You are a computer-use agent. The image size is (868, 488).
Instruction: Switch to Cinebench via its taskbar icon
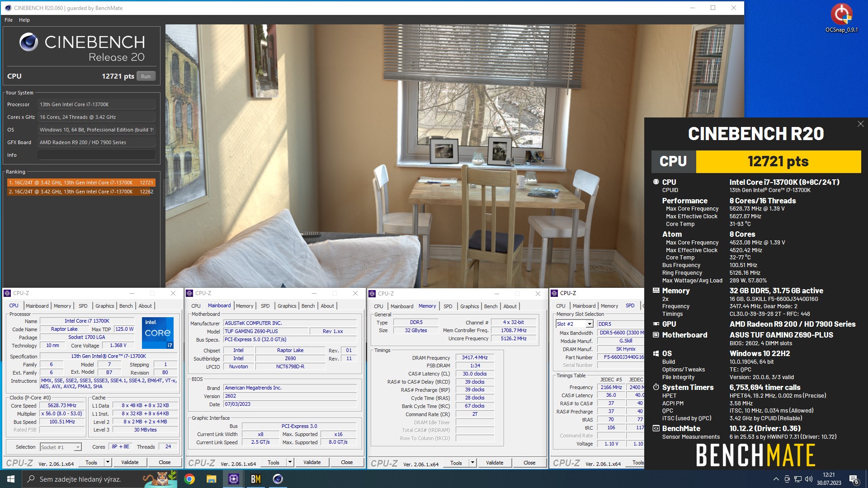(278, 479)
